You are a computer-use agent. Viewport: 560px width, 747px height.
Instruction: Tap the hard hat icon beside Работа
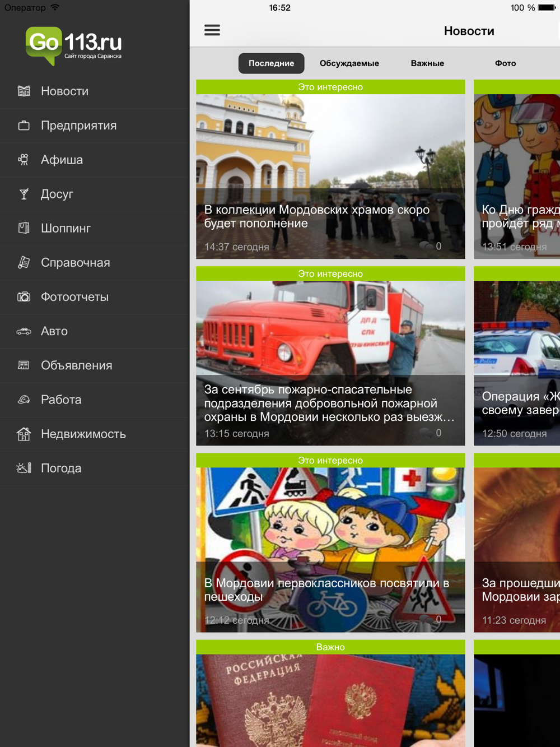(24, 400)
